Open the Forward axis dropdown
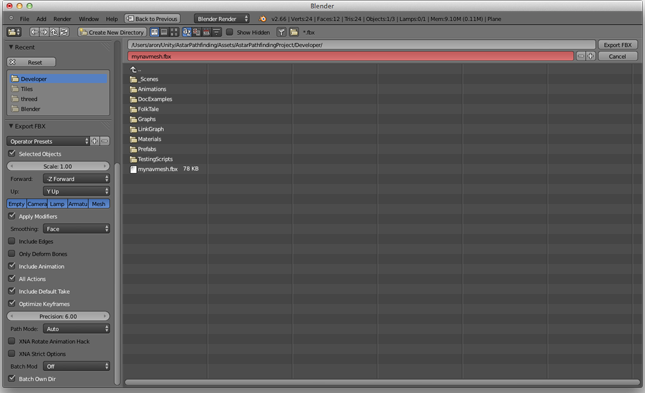 tap(76, 179)
